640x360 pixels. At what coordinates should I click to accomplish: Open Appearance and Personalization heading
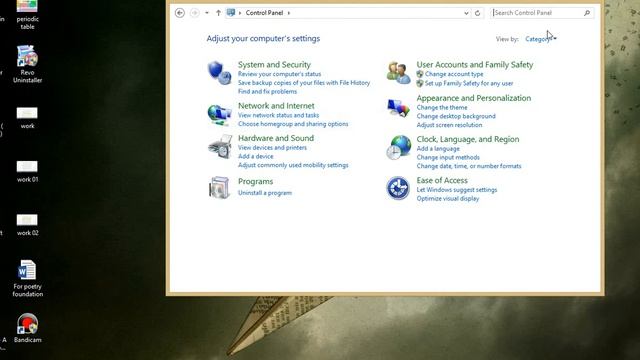[473, 98]
